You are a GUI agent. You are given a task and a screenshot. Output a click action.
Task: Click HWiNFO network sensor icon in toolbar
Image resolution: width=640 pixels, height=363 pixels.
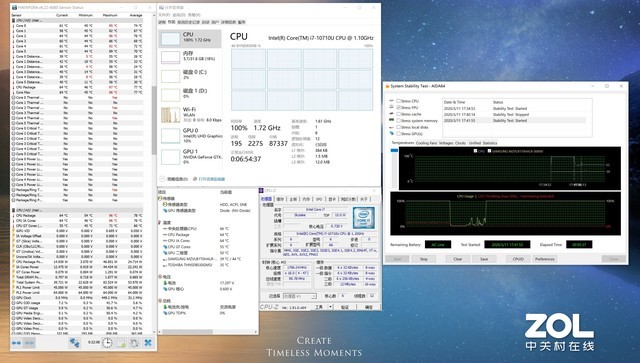coord(74,343)
